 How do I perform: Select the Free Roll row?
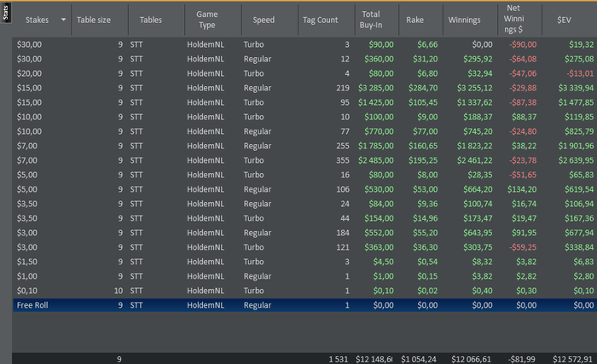[x=304, y=305]
